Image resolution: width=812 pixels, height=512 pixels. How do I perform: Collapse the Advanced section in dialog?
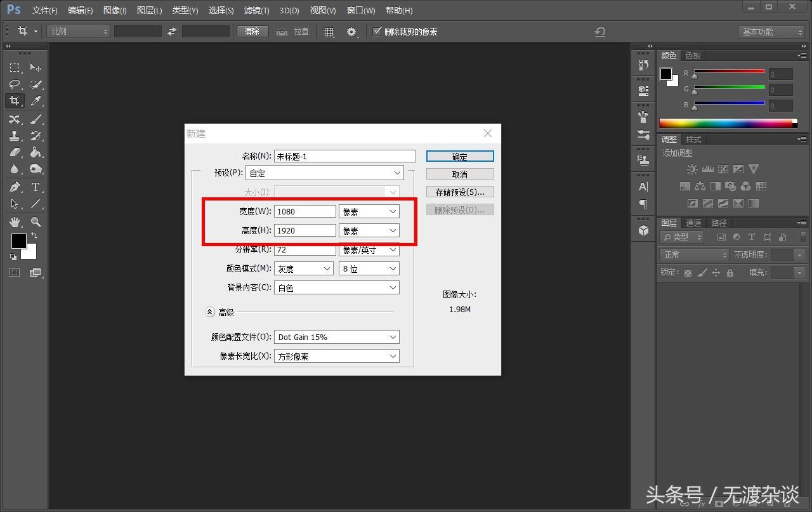[x=210, y=312]
